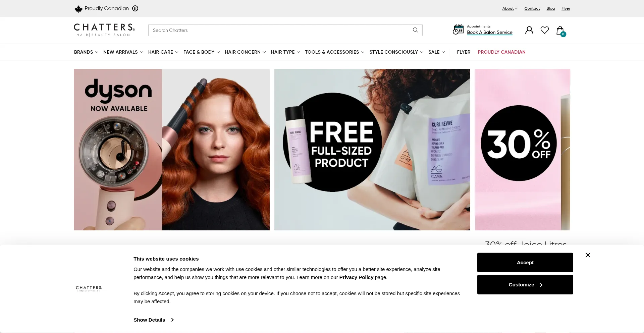The image size is (644, 333).
Task: Click the Chatters logo in header
Action: tap(104, 30)
